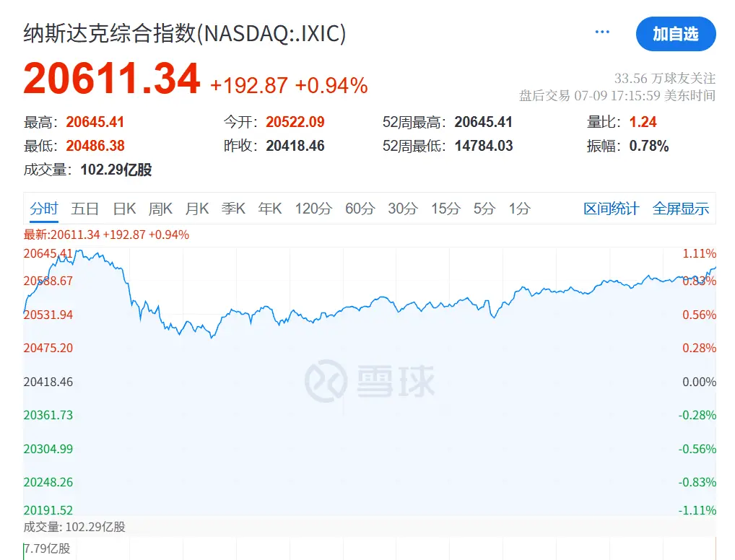Click 成交量 label below the price chart
The width and height of the screenshot is (735, 560).
tap(74, 527)
